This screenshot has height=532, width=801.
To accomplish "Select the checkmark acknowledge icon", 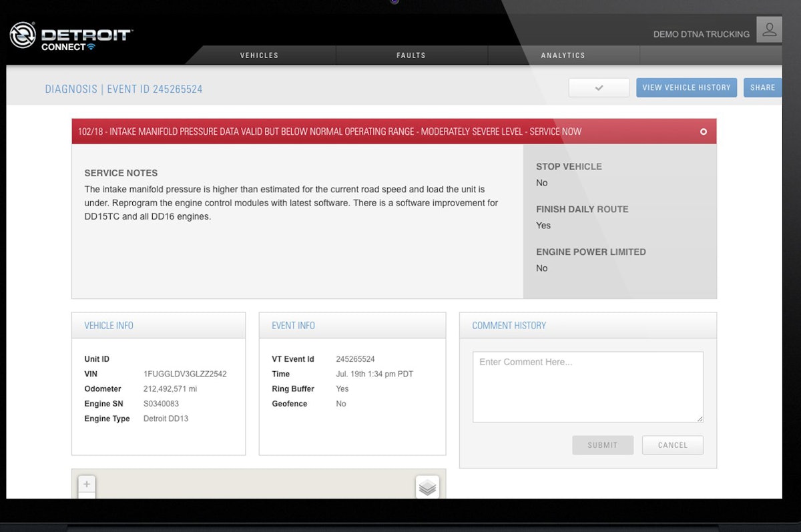I will pos(598,87).
